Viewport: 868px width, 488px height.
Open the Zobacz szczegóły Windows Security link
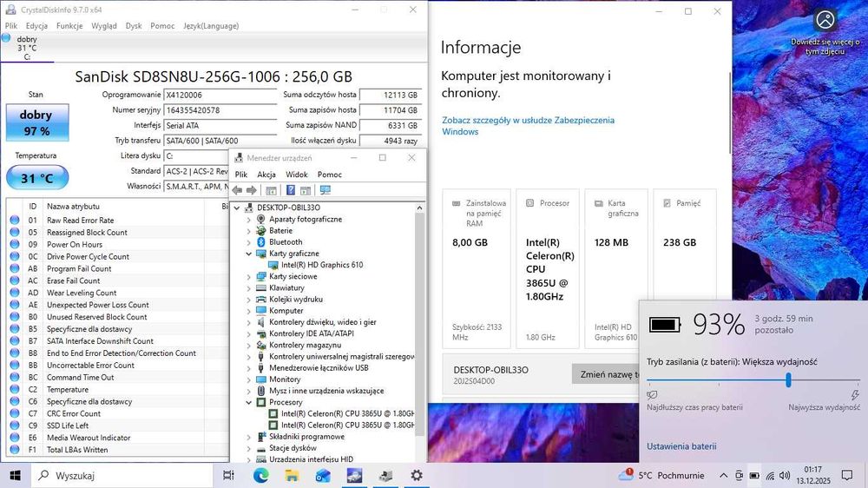pos(528,126)
